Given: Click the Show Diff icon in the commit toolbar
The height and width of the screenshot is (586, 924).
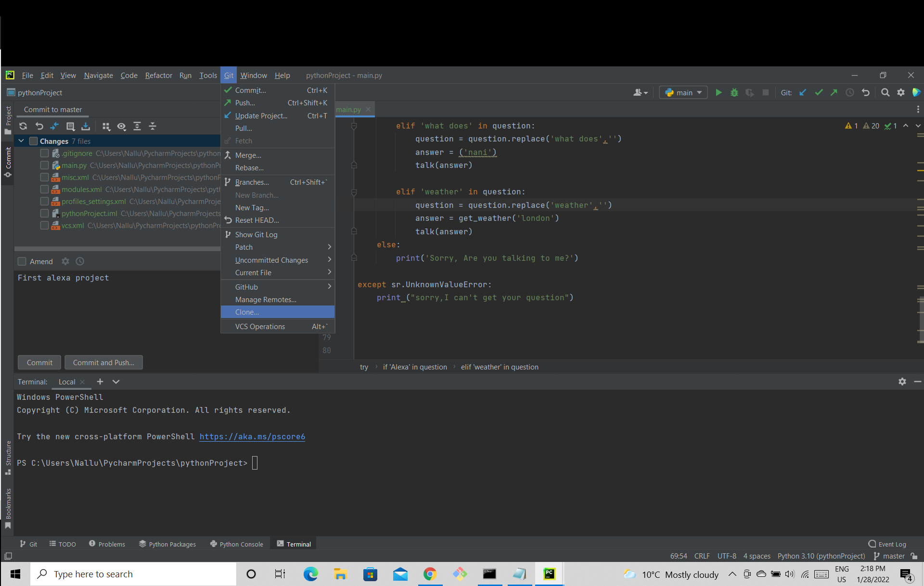Looking at the screenshot, I should (x=54, y=126).
